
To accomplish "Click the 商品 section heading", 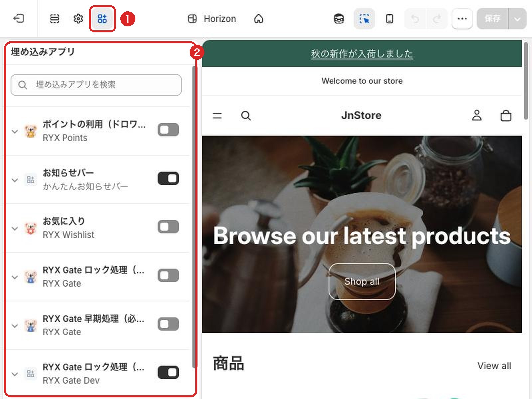I will coord(229,363).
